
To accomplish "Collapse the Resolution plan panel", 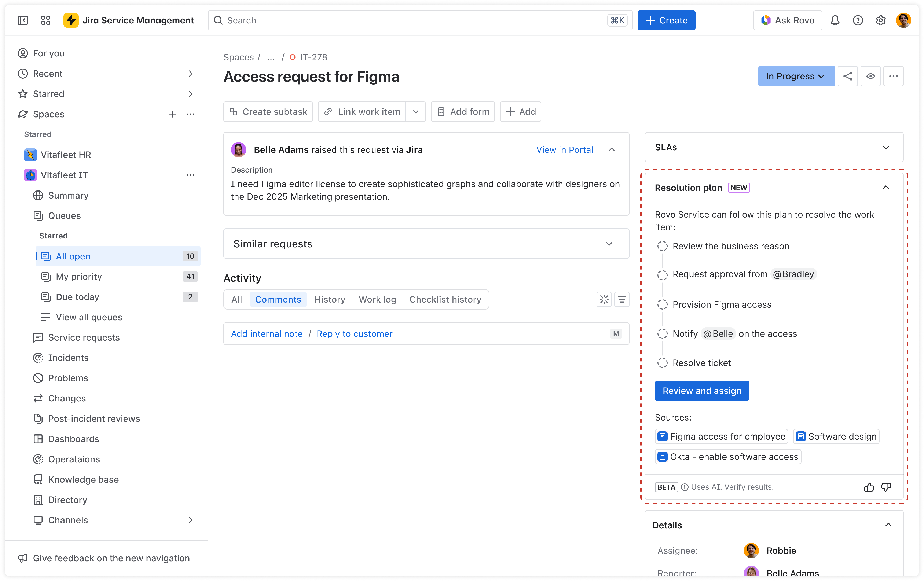I will click(x=886, y=188).
